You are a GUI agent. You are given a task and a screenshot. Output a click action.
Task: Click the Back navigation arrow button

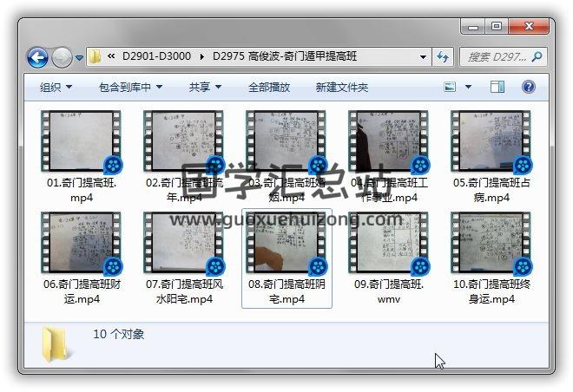coord(38,57)
